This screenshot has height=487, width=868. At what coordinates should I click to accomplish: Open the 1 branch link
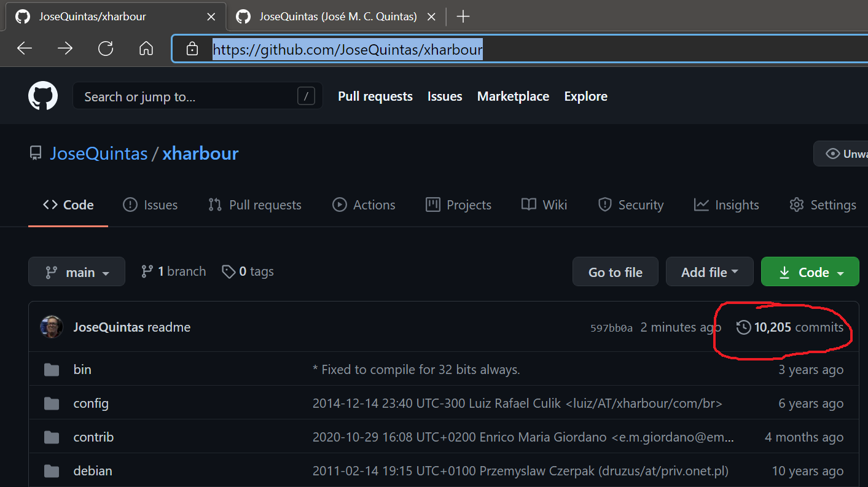tap(174, 271)
